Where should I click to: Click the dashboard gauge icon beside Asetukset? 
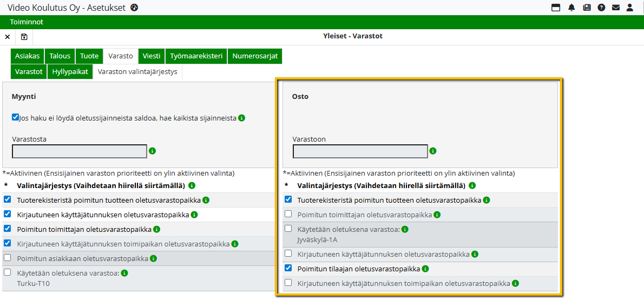(x=134, y=8)
